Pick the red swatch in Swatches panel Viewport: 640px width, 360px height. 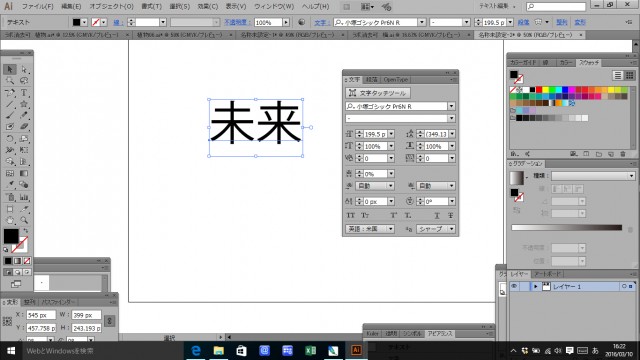539,90
